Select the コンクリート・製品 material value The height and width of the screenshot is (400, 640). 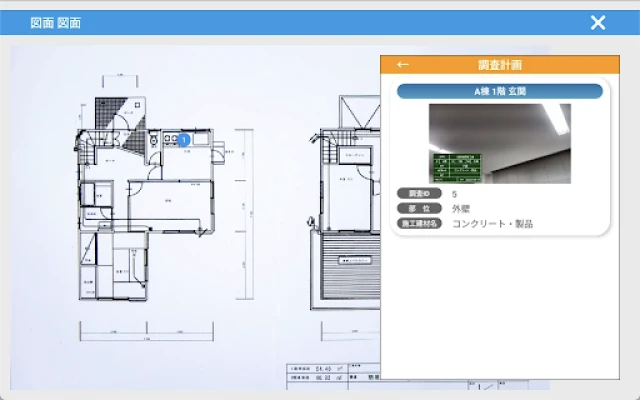(x=492, y=224)
